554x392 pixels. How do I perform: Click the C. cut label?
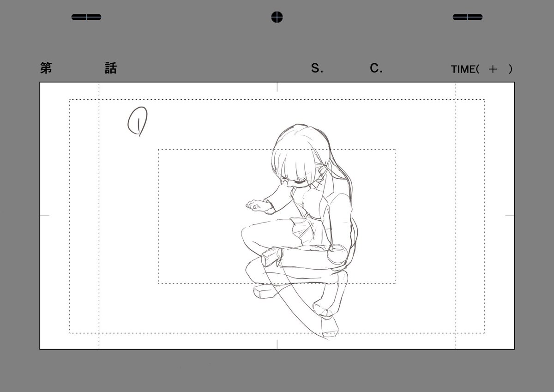point(376,69)
